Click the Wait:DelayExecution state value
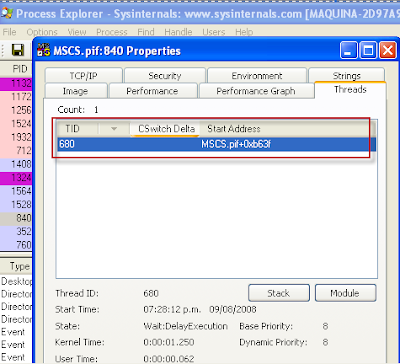The width and height of the screenshot is (400, 364). 185,326
